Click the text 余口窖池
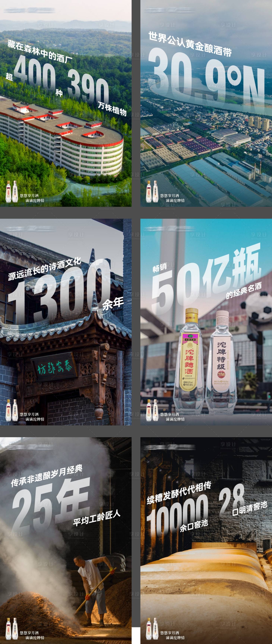272x644 pixels. point(194,526)
